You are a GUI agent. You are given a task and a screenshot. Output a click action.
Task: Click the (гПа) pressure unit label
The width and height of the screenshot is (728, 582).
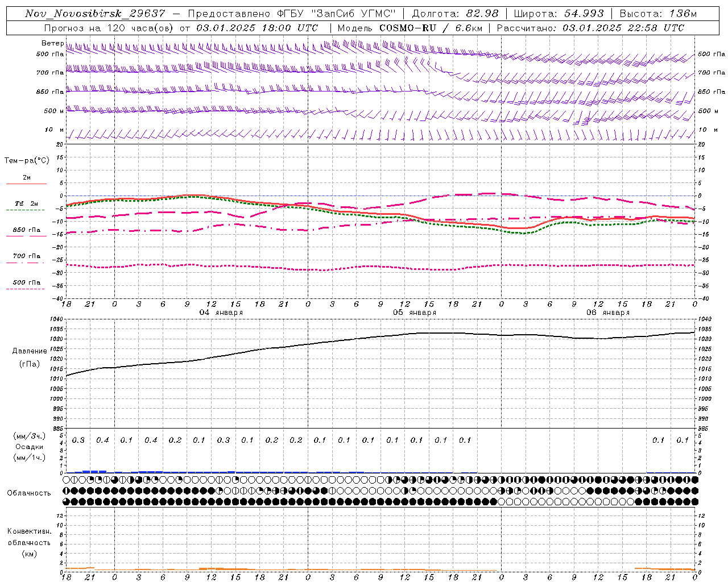click(30, 364)
